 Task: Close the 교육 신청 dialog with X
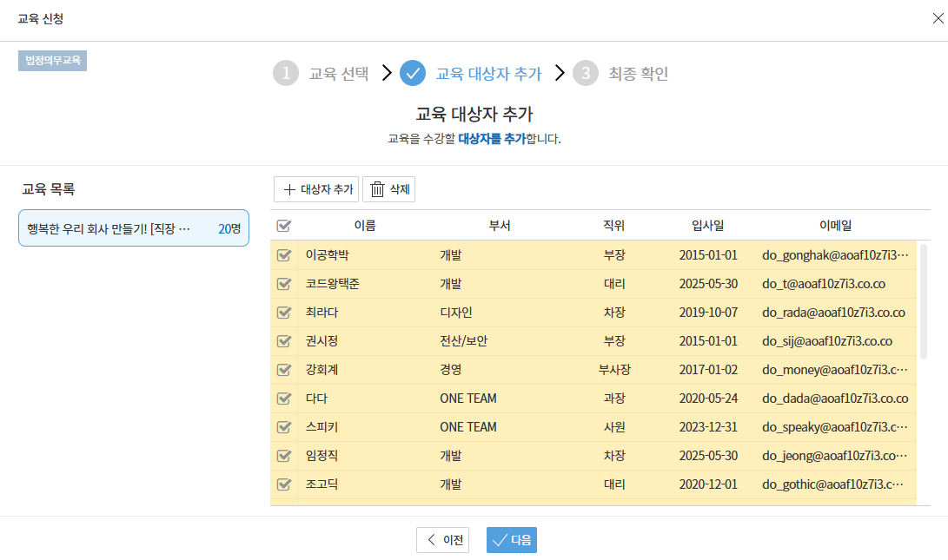point(938,19)
